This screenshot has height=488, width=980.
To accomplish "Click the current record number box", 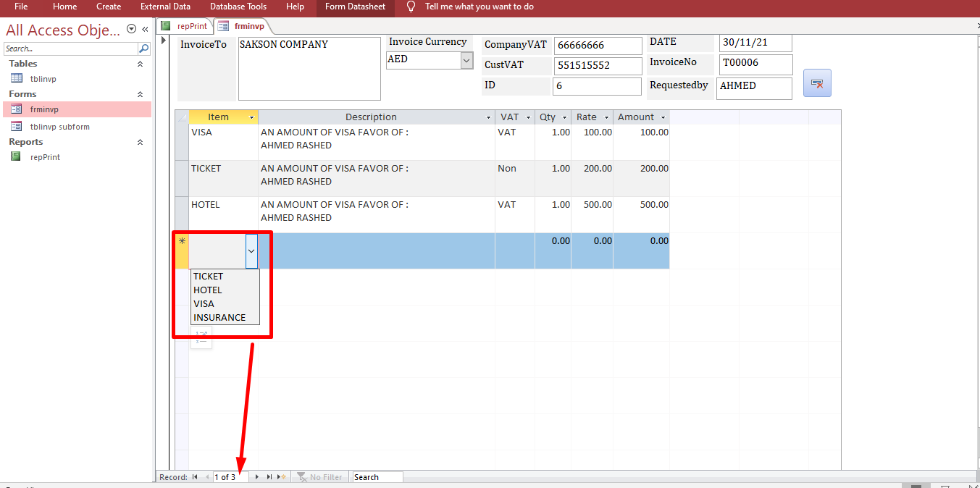I will tap(231, 477).
